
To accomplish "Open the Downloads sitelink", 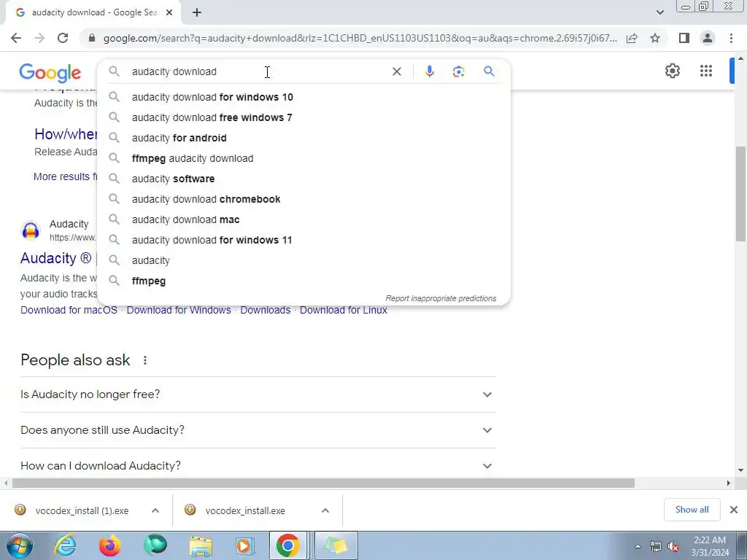I will [x=266, y=310].
